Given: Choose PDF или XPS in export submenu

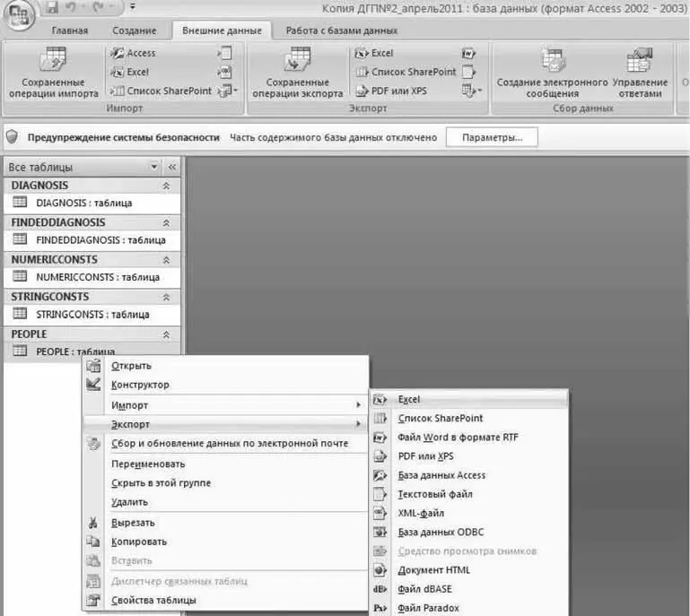Looking at the screenshot, I should [x=469, y=456].
